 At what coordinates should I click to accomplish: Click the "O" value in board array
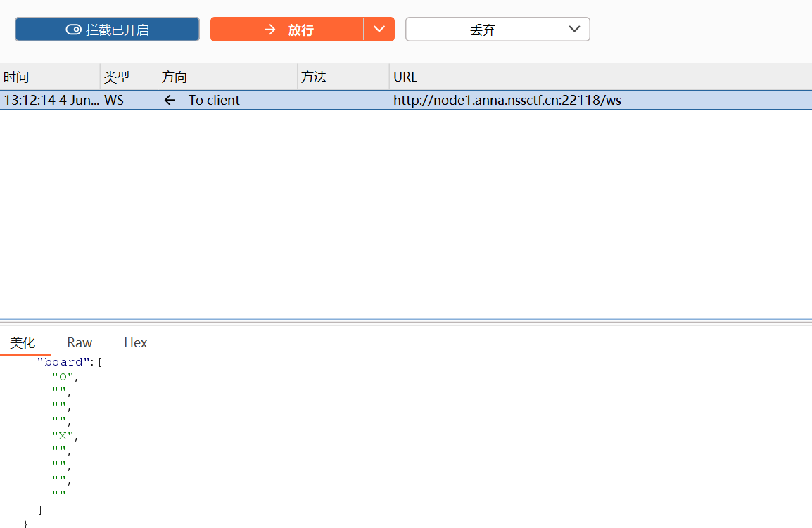pos(63,377)
